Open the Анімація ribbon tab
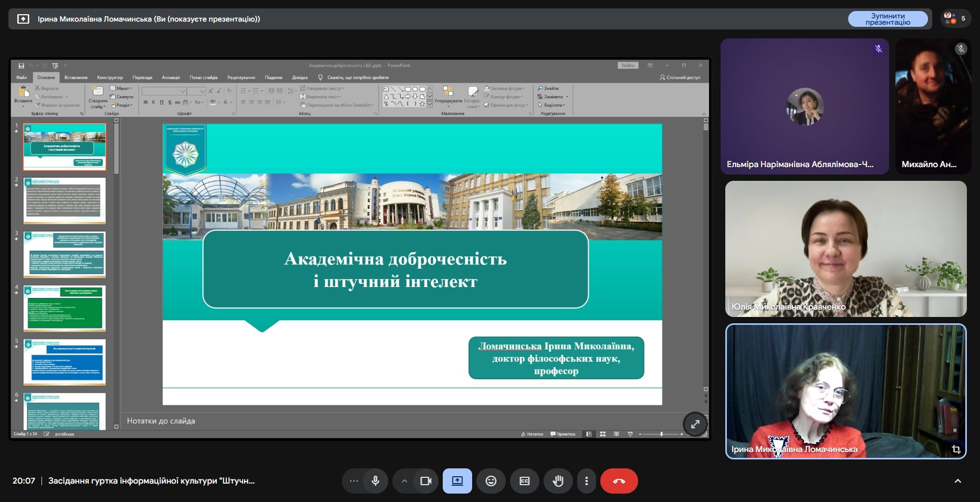The height and width of the screenshot is (502, 980). (171, 77)
